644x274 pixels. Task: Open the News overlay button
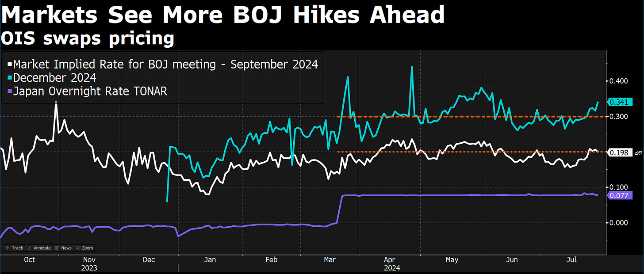pos(64,248)
